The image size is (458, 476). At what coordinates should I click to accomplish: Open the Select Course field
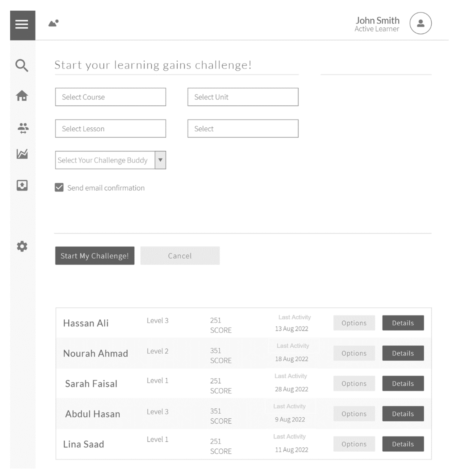click(110, 97)
